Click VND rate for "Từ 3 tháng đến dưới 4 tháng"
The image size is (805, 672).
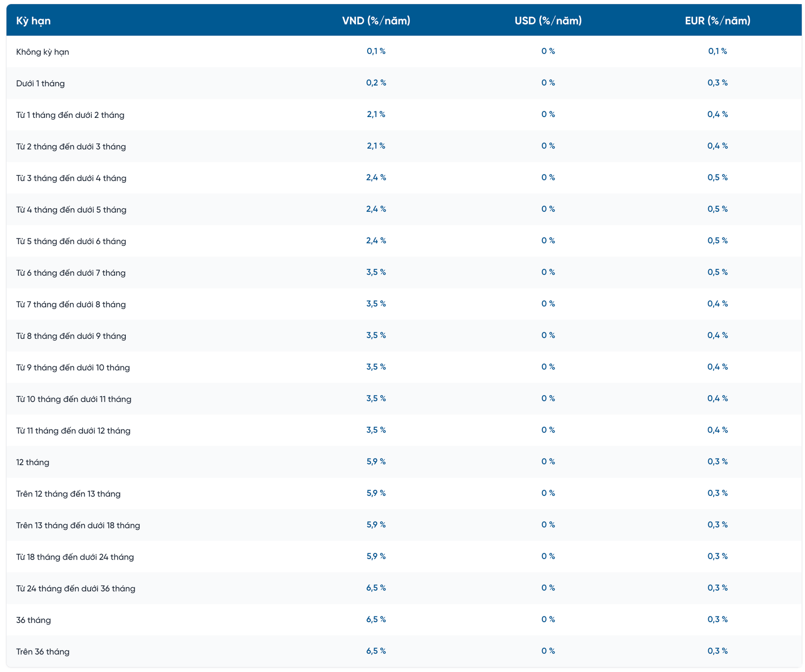pos(376,177)
